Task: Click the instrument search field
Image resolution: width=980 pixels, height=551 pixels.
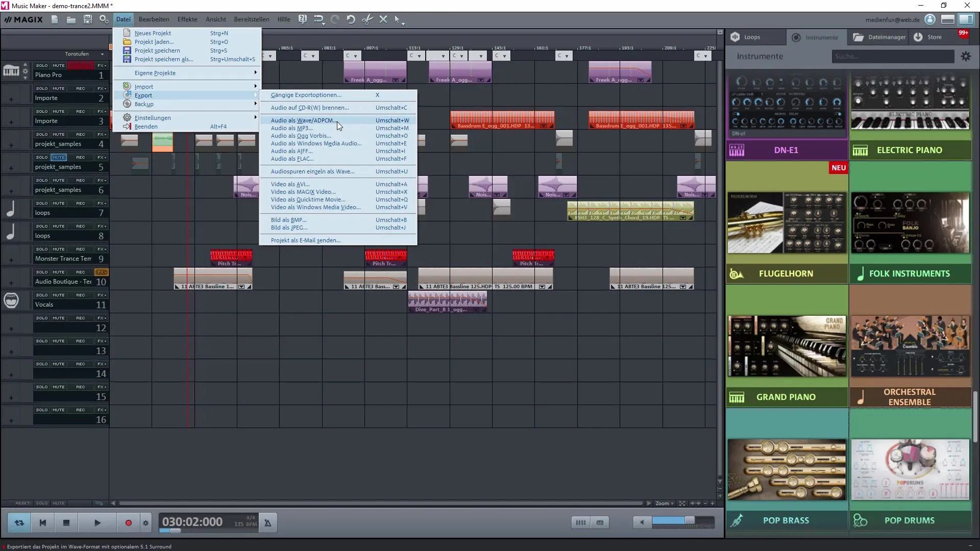Action: point(893,56)
